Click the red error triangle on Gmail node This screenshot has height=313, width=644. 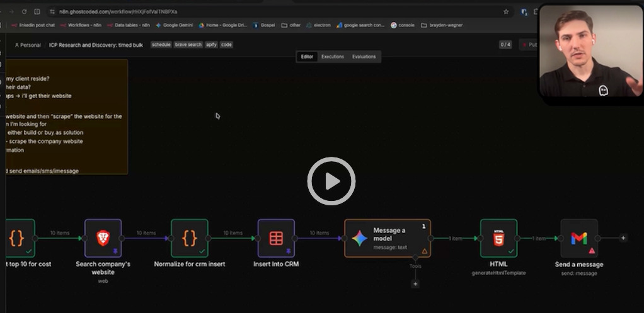click(x=592, y=251)
